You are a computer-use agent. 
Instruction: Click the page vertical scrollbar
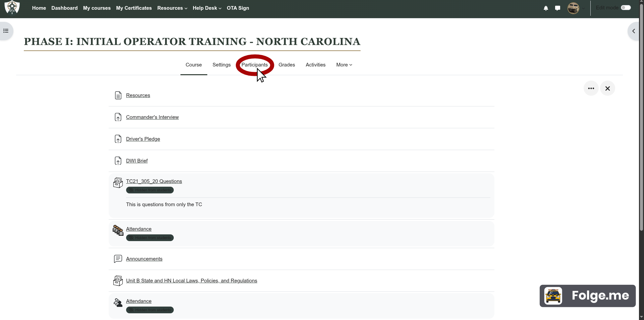[x=641, y=134]
